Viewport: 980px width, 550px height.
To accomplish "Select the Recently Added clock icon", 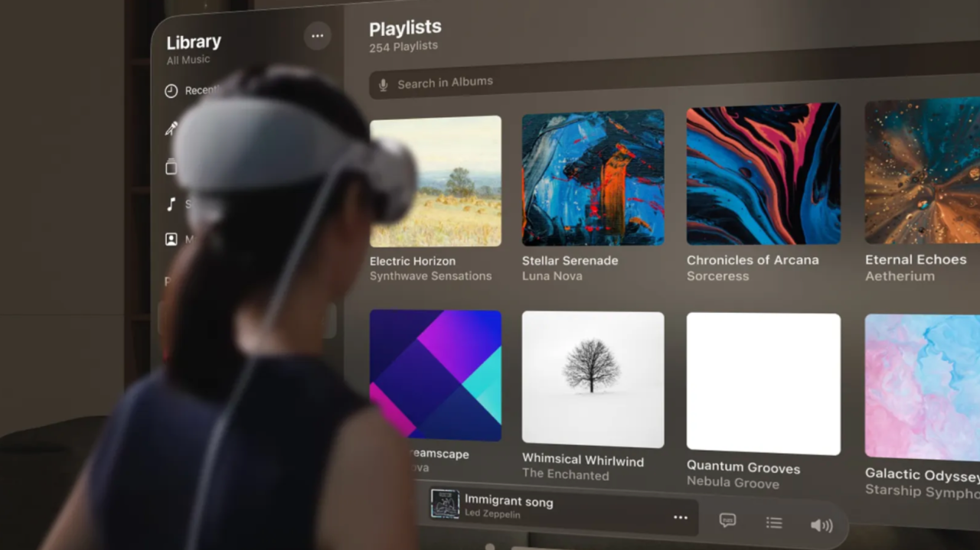I will click(x=171, y=91).
